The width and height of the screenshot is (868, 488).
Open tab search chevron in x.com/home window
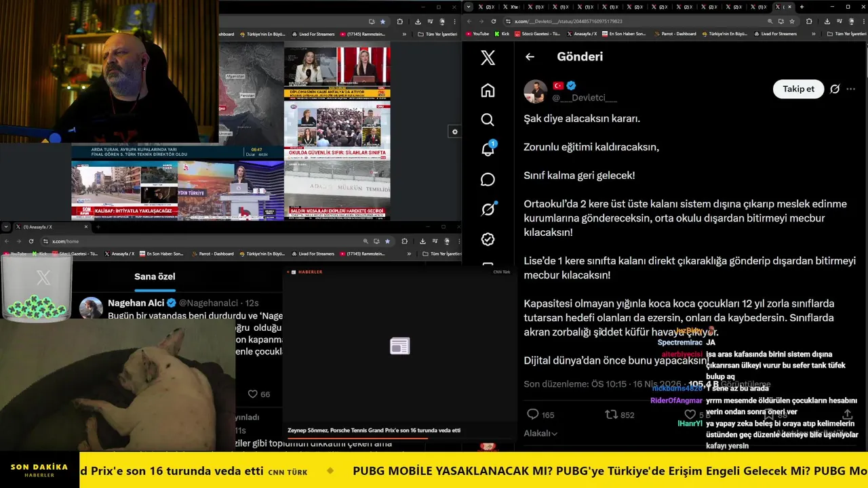6,226
